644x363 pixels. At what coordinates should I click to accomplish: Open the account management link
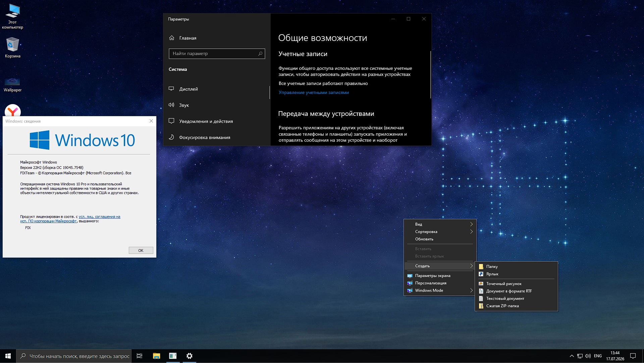pos(314,93)
